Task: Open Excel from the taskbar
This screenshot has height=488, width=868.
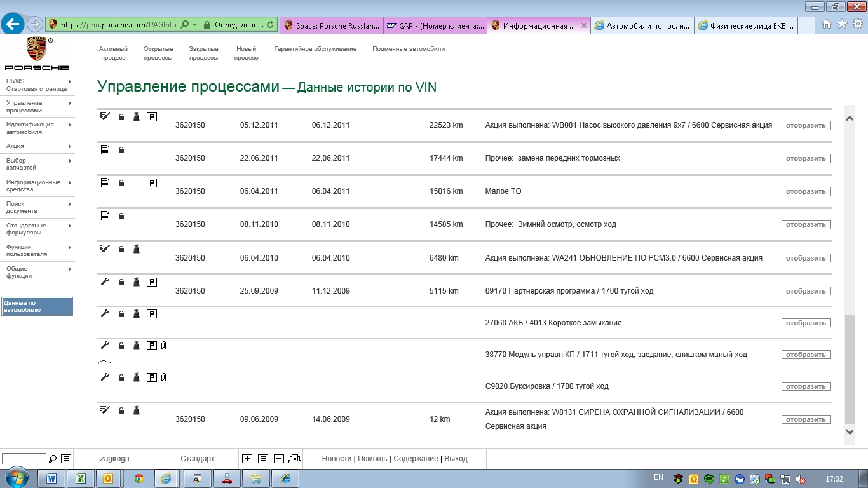Action: (x=81, y=478)
